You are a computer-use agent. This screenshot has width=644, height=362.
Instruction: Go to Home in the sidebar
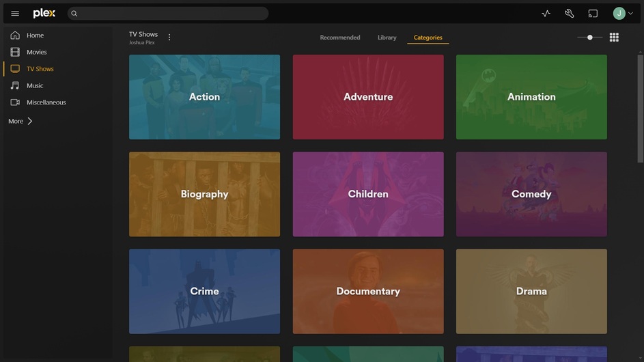[36, 36]
